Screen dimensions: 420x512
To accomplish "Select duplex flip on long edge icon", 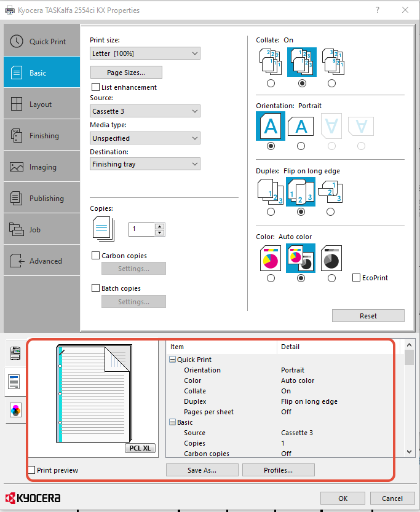I will 301,192.
